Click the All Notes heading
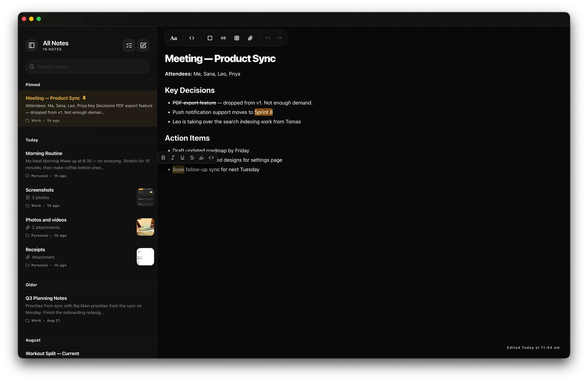Screen dimensions: 588x382 [x=55, y=43]
